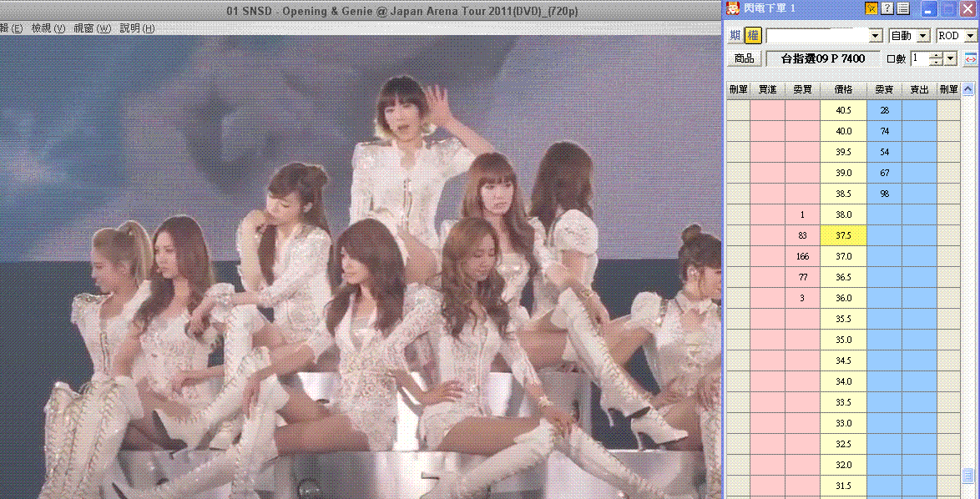Click the 委買 column header
This screenshot has height=499, width=980.
(802, 89)
